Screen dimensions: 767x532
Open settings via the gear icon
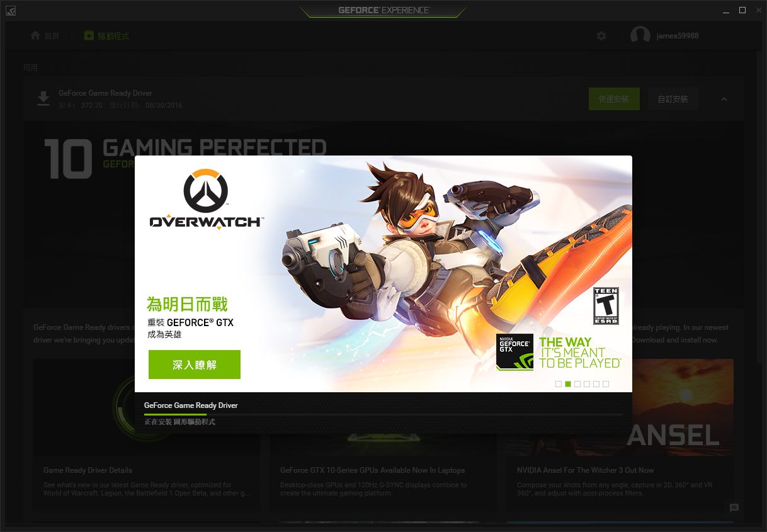tap(601, 36)
